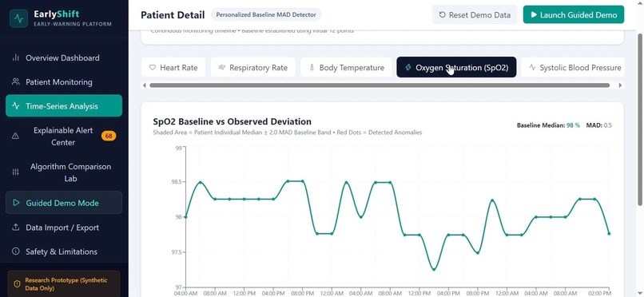This screenshot has height=297, width=644.
Task: Click the last data point on the SpO2 line
Action: pyautogui.click(x=609, y=234)
